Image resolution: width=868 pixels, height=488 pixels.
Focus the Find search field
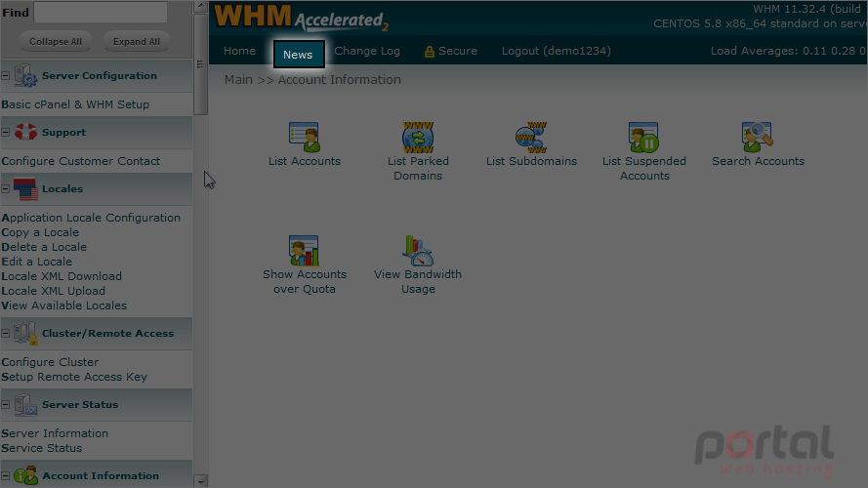pos(101,12)
